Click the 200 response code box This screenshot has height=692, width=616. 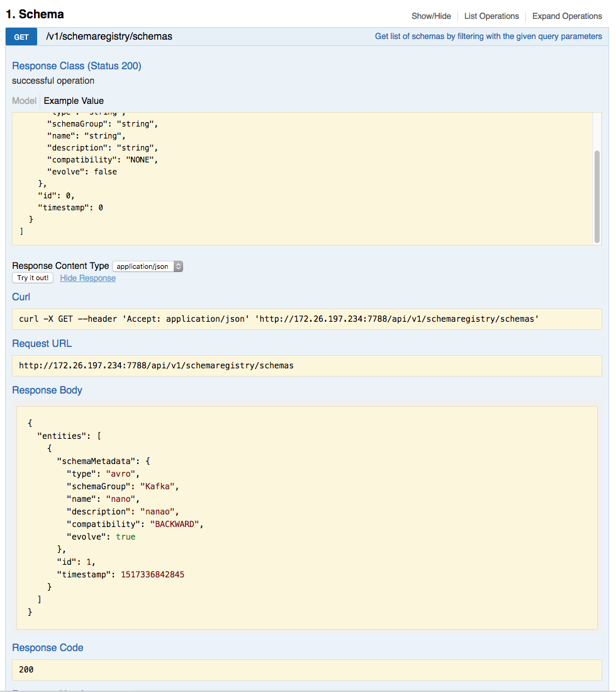pyautogui.click(x=306, y=670)
